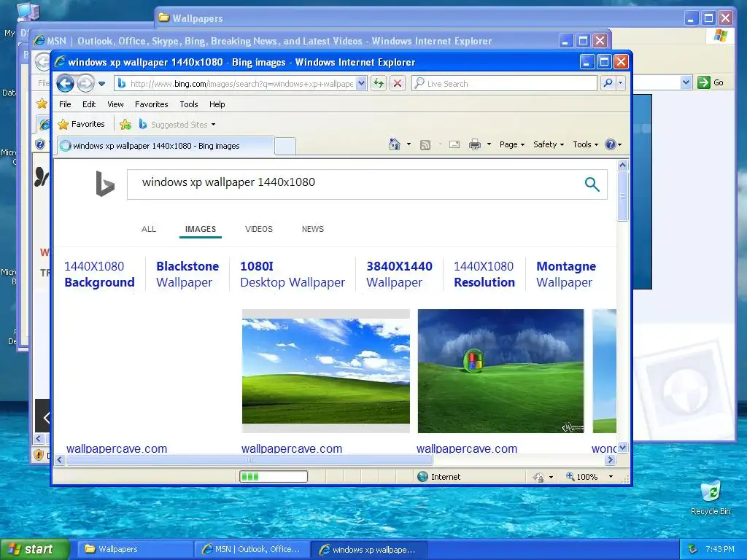
Task: Click the RSS feeds icon
Action: pos(425,145)
